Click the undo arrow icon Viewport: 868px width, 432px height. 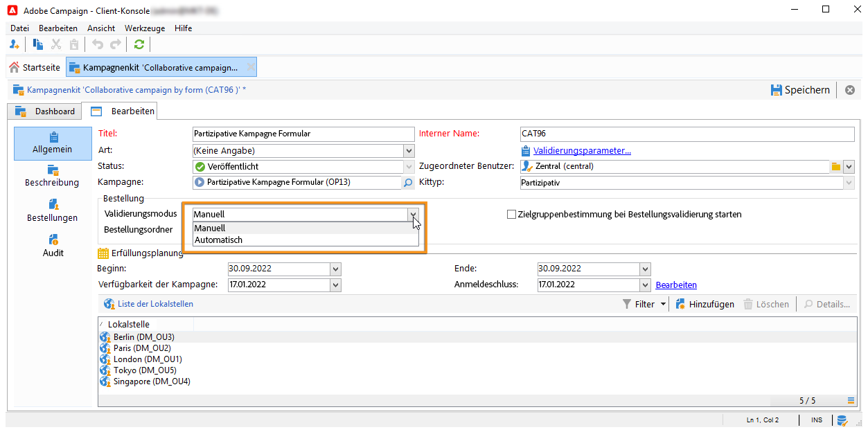[x=98, y=44]
